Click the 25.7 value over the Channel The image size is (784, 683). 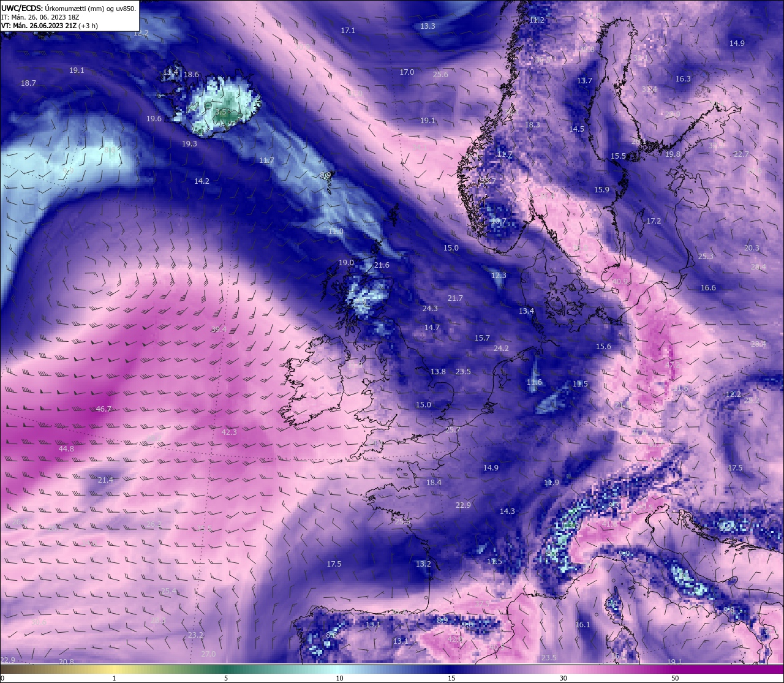click(452, 430)
